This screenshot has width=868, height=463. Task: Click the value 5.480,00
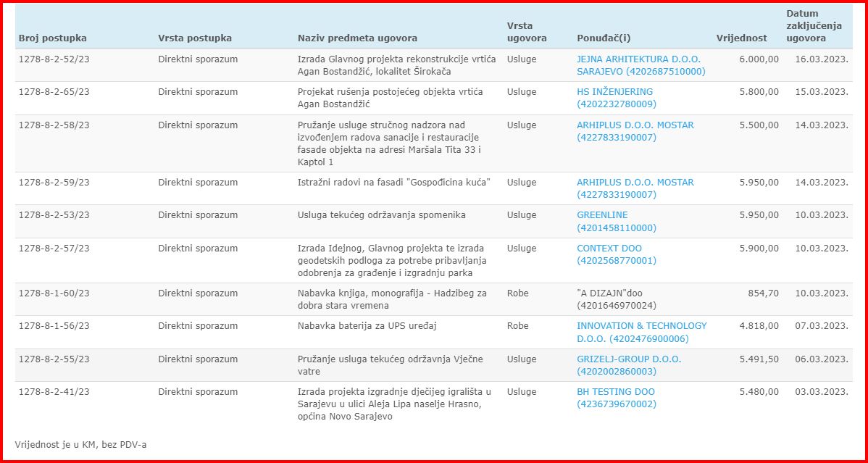pos(759,391)
